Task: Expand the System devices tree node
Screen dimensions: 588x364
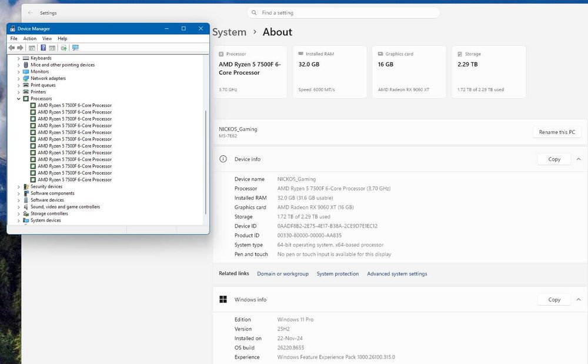Action: coord(18,220)
